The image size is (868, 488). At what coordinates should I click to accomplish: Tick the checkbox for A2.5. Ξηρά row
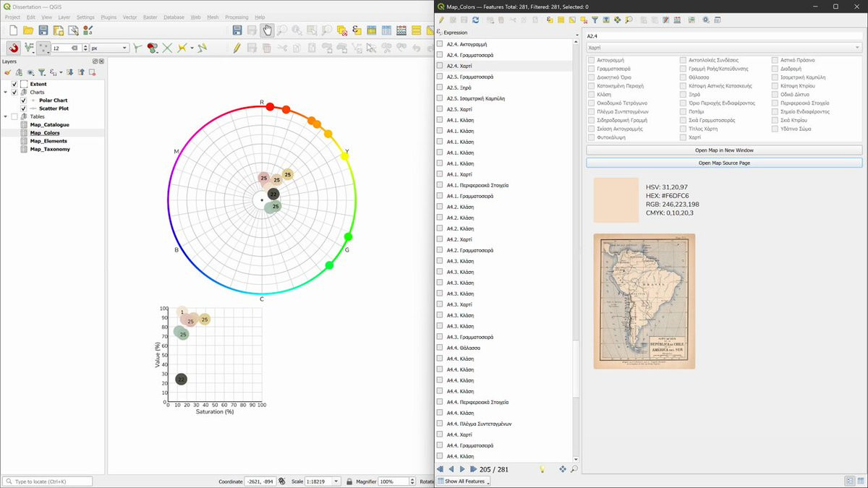440,87
